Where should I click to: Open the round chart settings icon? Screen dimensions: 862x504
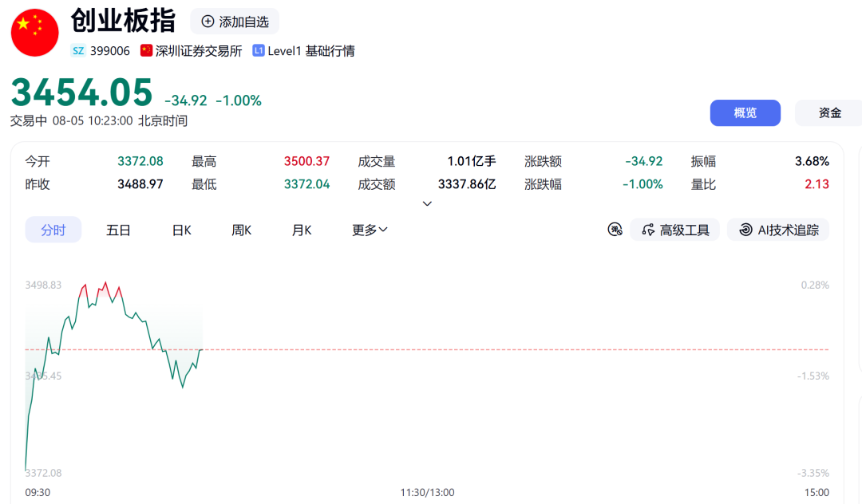click(x=615, y=230)
